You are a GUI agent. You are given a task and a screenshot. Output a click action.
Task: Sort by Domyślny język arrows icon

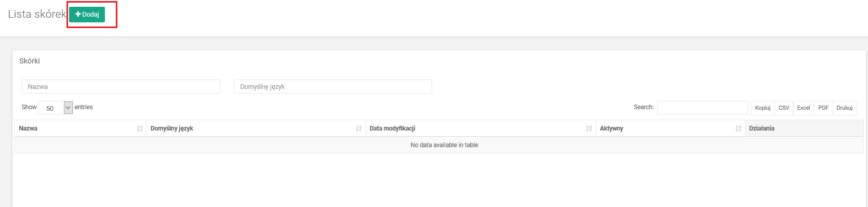359,128
